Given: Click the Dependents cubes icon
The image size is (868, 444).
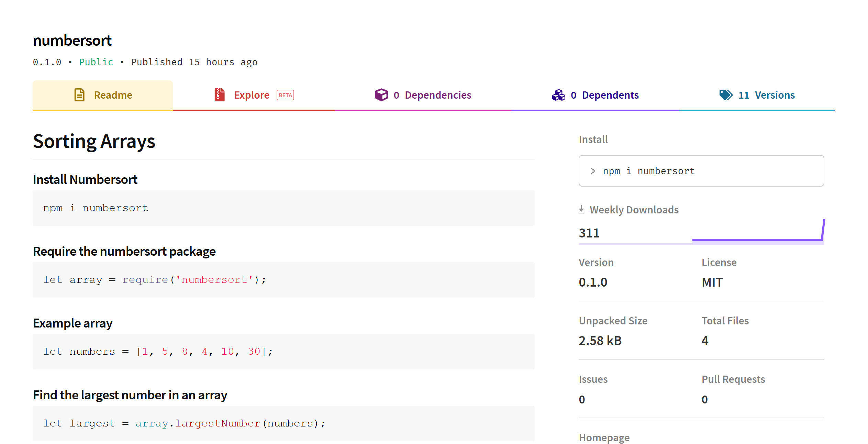Looking at the screenshot, I should point(558,95).
